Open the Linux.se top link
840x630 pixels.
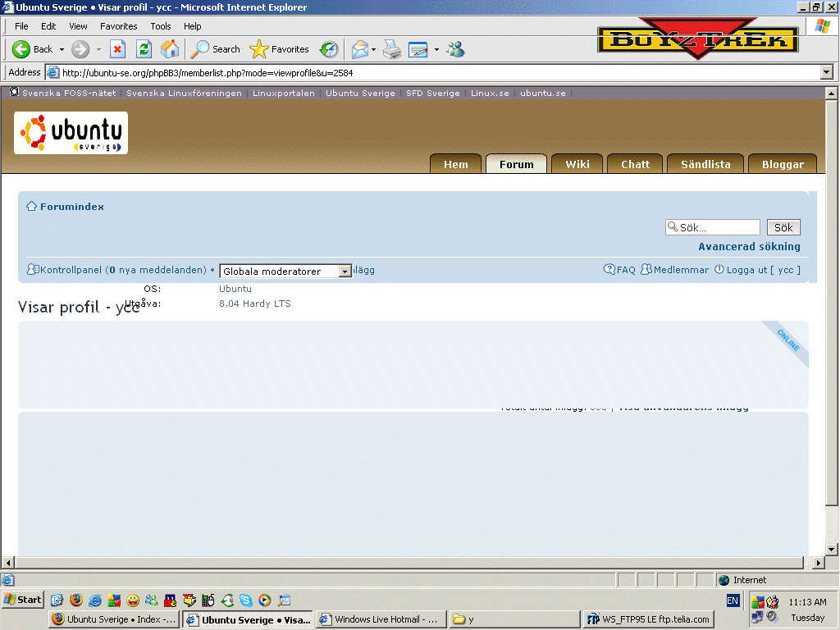point(490,93)
